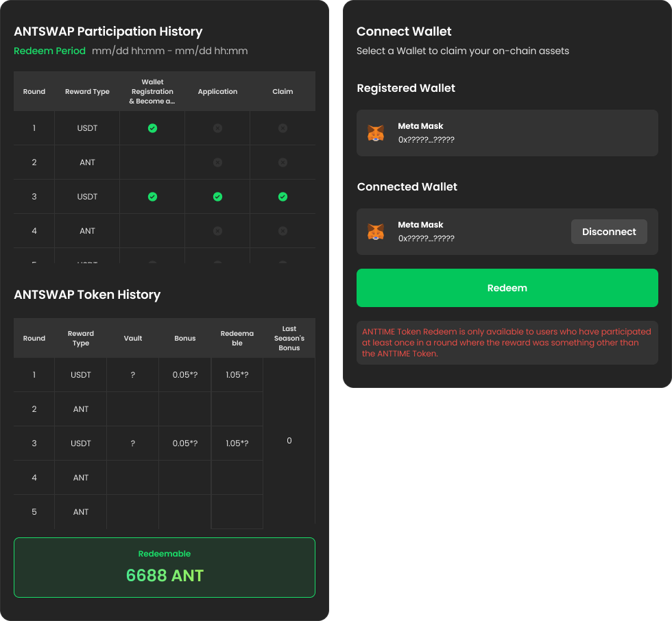Image resolution: width=672 pixels, height=621 pixels.
Task: Click the Wallet Registration column header
Action: click(x=152, y=91)
